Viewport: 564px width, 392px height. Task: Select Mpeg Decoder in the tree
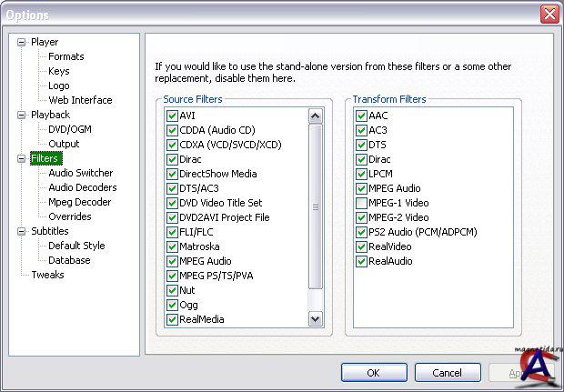pyautogui.click(x=79, y=202)
